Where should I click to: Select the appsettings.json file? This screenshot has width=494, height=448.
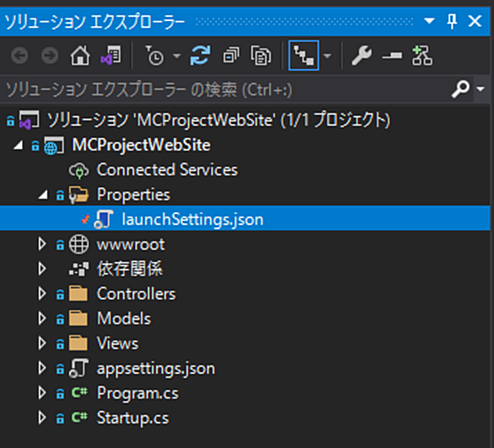[x=156, y=368]
